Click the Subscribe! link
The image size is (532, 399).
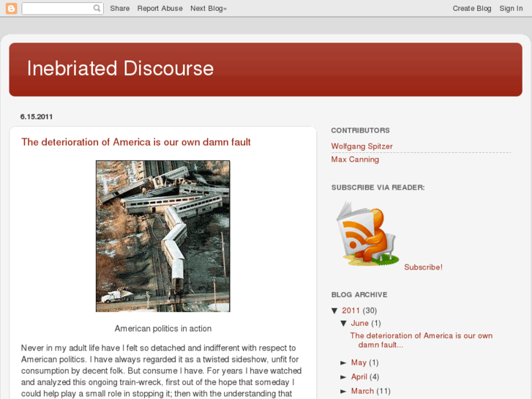click(x=423, y=267)
